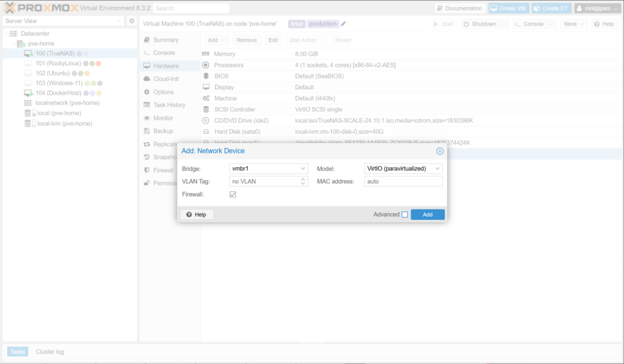Viewport: 624px width, 364px height.
Task: Click the pencil icon to edit tags
Action: pyautogui.click(x=344, y=24)
